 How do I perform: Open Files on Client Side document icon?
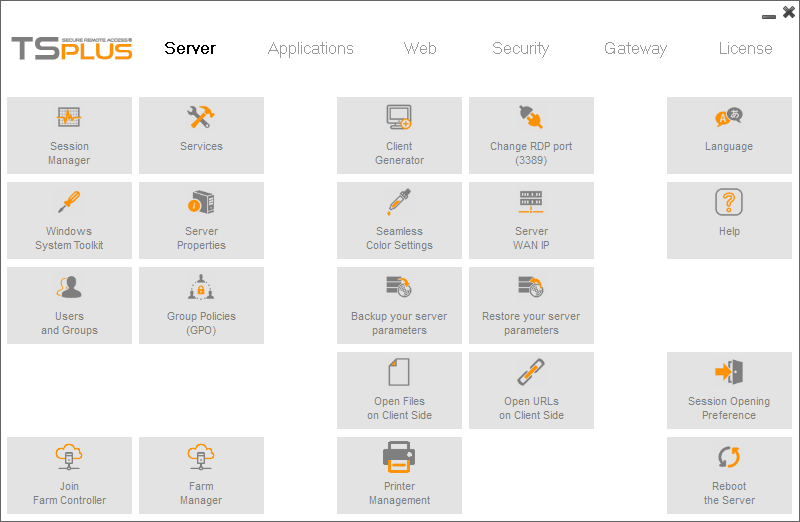pos(399,372)
